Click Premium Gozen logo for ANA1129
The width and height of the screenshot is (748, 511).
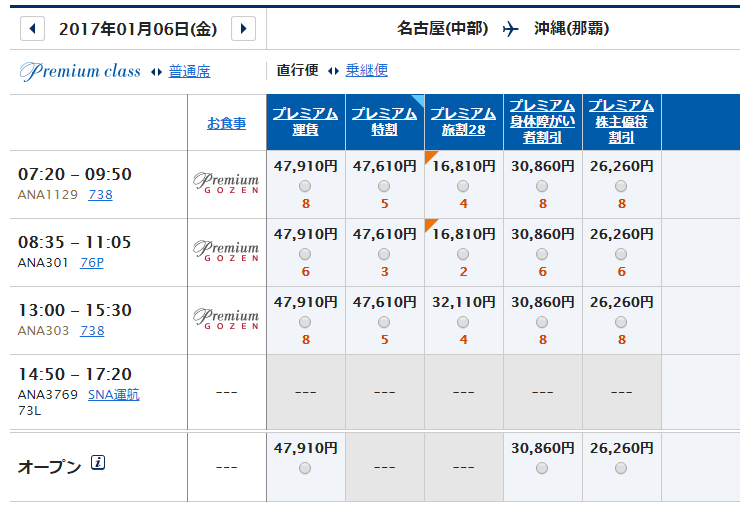point(226,183)
